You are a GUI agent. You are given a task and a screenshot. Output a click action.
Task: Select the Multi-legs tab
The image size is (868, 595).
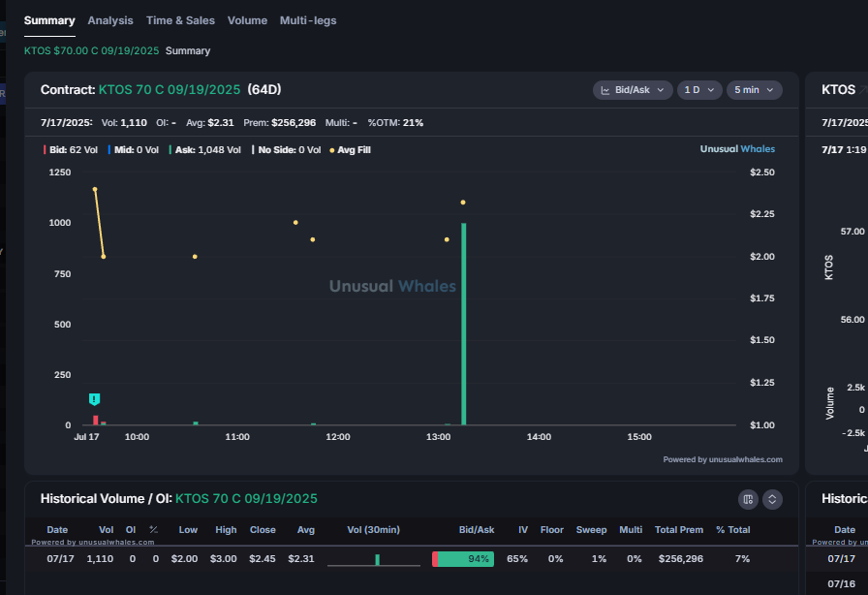[308, 20]
